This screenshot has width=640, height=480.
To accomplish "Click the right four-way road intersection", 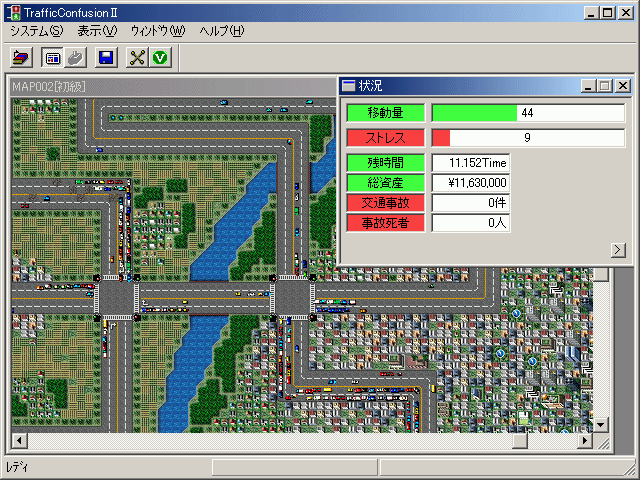I will (x=292, y=297).
